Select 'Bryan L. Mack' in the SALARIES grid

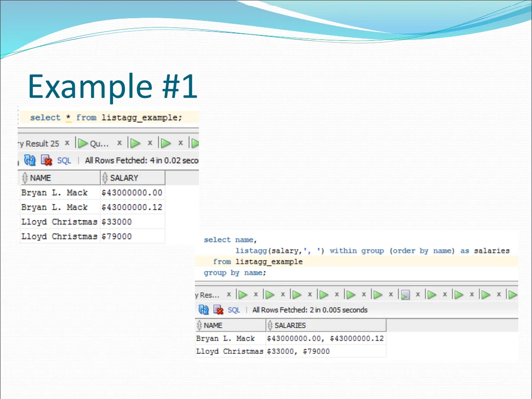pos(230,338)
